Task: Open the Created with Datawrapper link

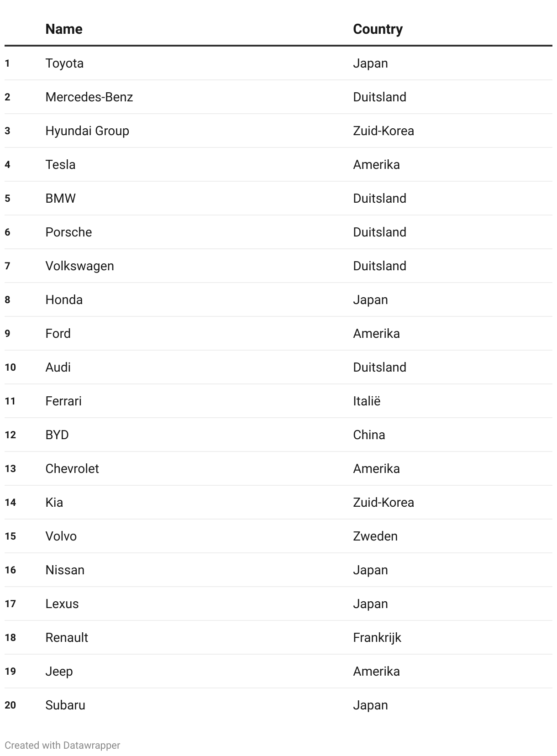Action: [62, 745]
